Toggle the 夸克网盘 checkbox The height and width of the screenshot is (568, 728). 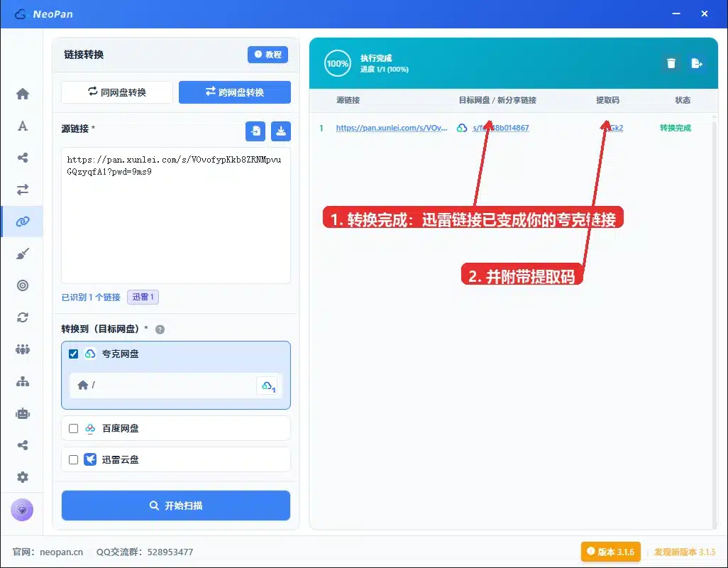[73, 354]
